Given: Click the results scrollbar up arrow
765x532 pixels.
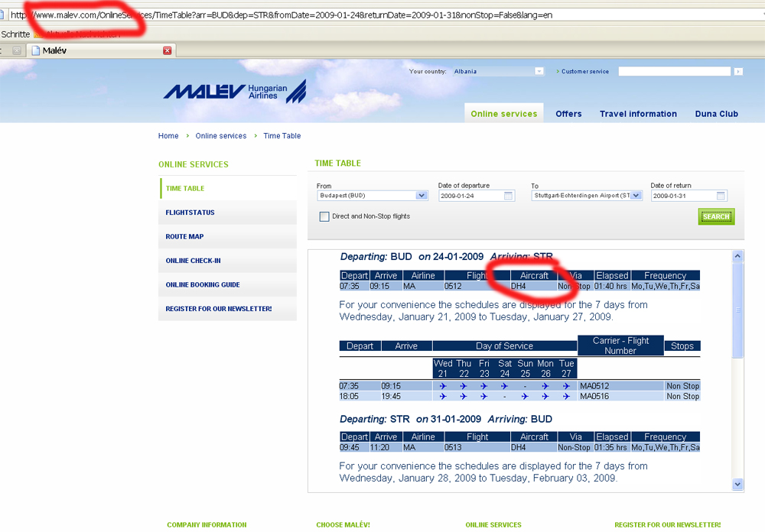Looking at the screenshot, I should 737,256.
